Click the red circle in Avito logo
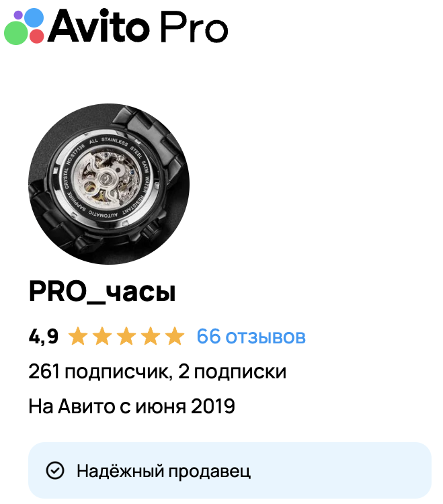443x504 pixels. [x=37, y=36]
